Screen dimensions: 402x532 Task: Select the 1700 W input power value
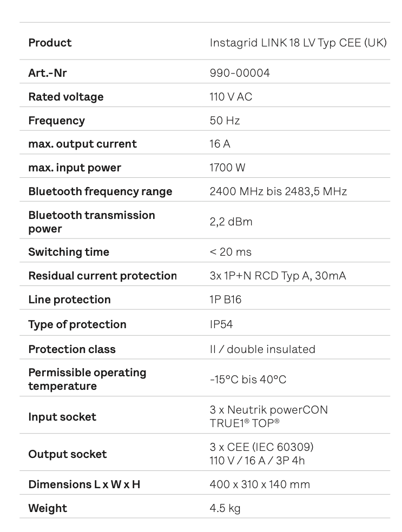coord(227,168)
